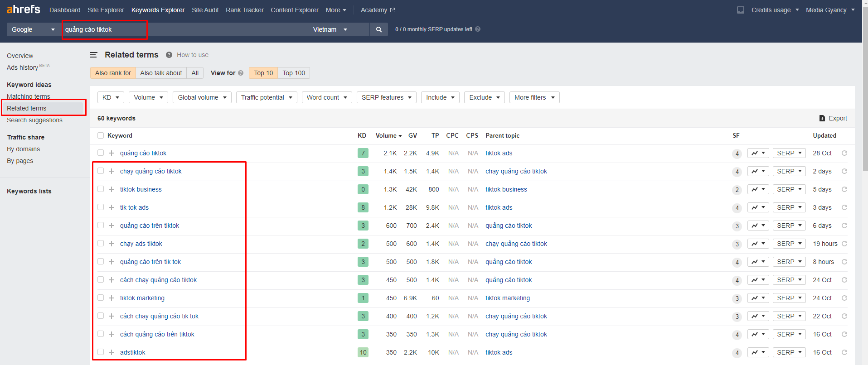
Task: Click the Ahrefs logo
Action: pyautogui.click(x=24, y=9)
